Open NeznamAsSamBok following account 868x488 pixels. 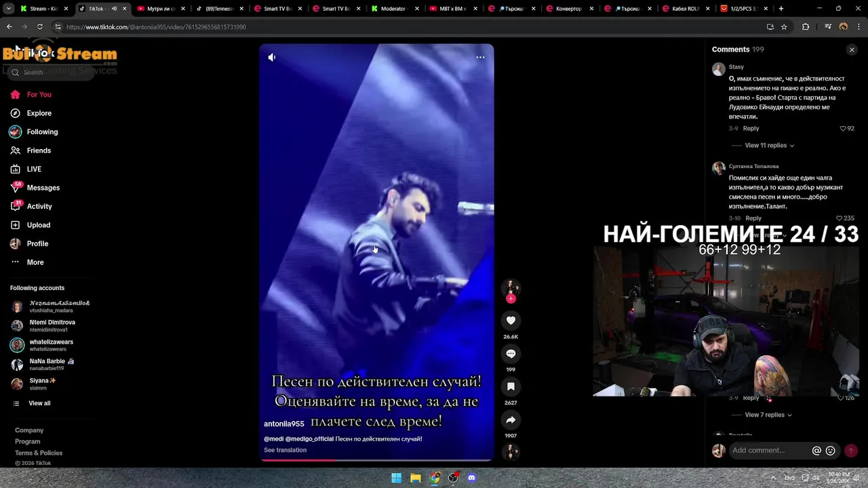51,306
